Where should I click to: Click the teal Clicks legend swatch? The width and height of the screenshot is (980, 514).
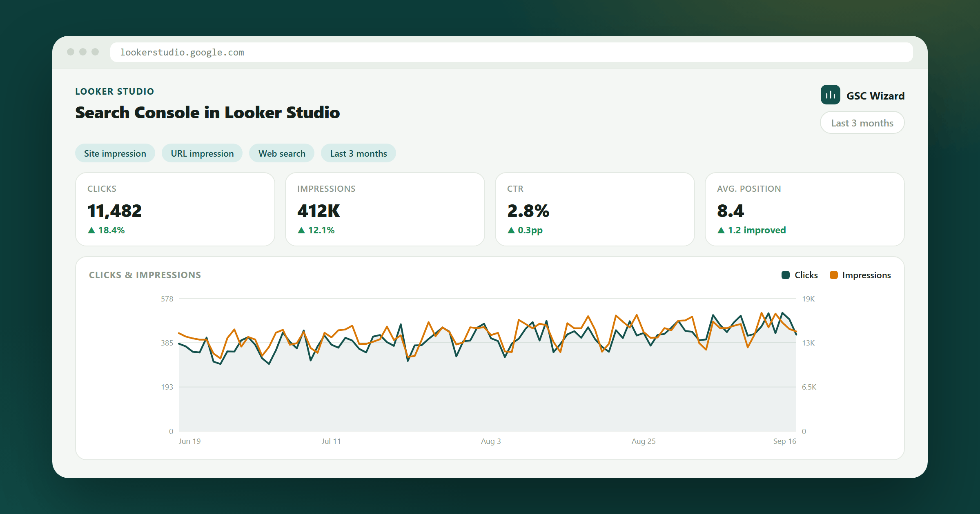tap(785, 275)
